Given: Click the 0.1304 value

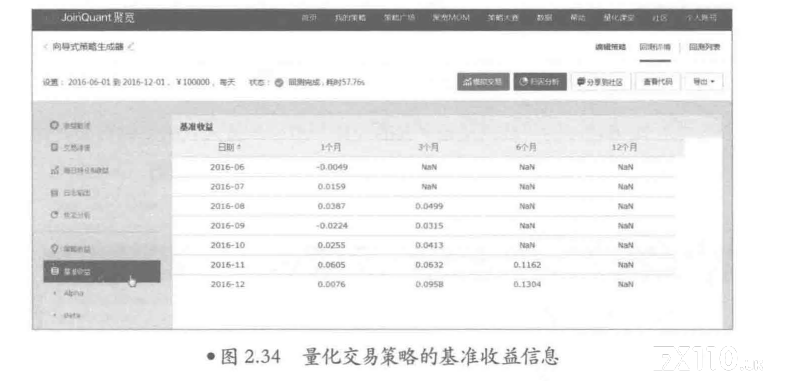Looking at the screenshot, I should [527, 285].
